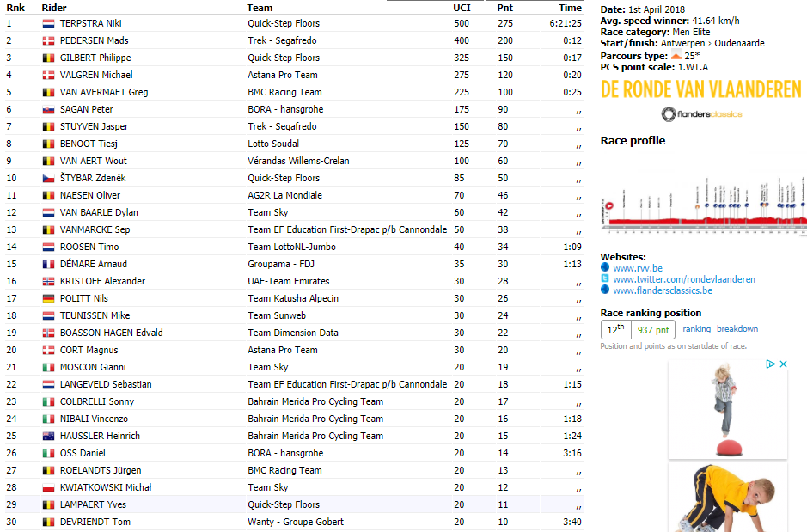The image size is (807, 532).
Task: Open rider KWIATKOWSKI Michał's profile
Action: (x=106, y=488)
